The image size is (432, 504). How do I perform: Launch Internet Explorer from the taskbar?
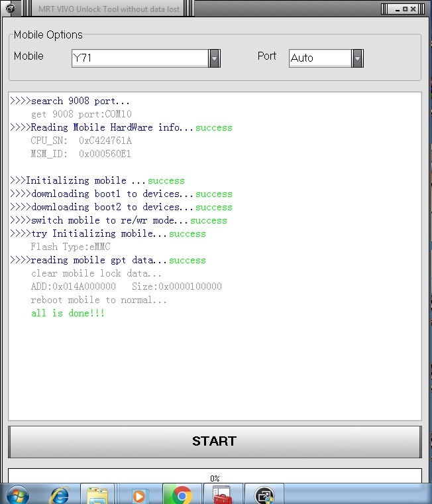[x=60, y=495]
